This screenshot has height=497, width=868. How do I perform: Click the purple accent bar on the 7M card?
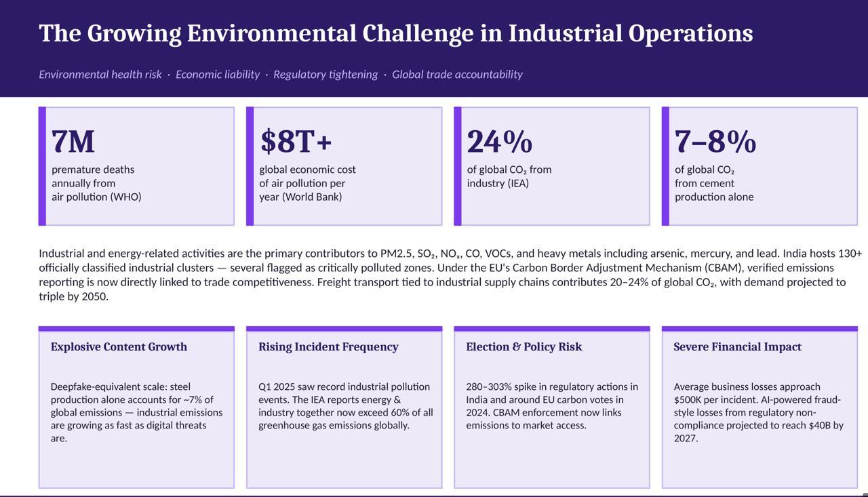point(42,166)
